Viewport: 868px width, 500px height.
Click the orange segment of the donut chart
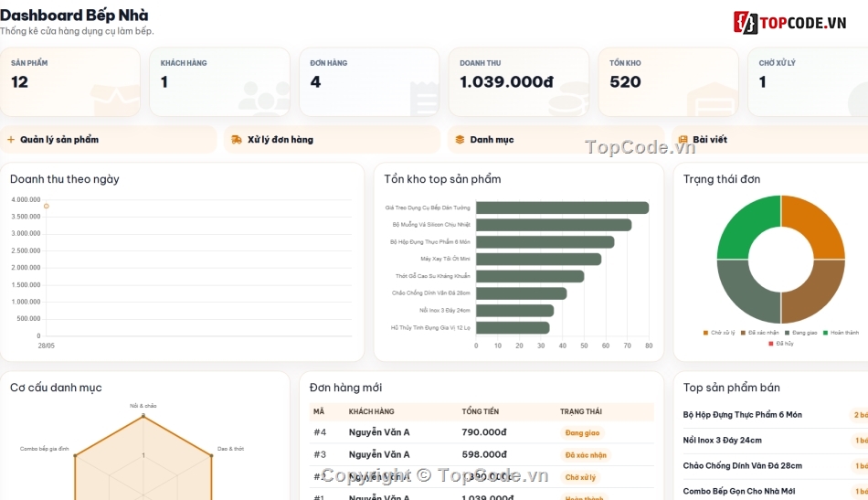(813, 224)
